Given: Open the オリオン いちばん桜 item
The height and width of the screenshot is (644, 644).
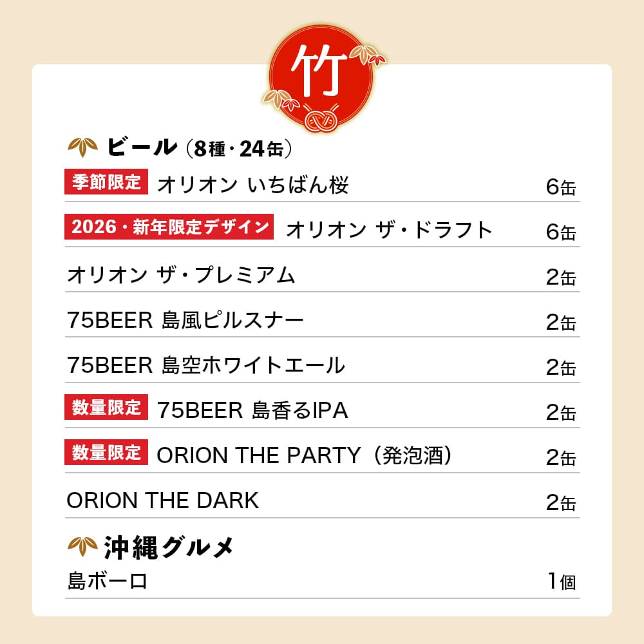Looking at the screenshot, I should click(253, 185).
